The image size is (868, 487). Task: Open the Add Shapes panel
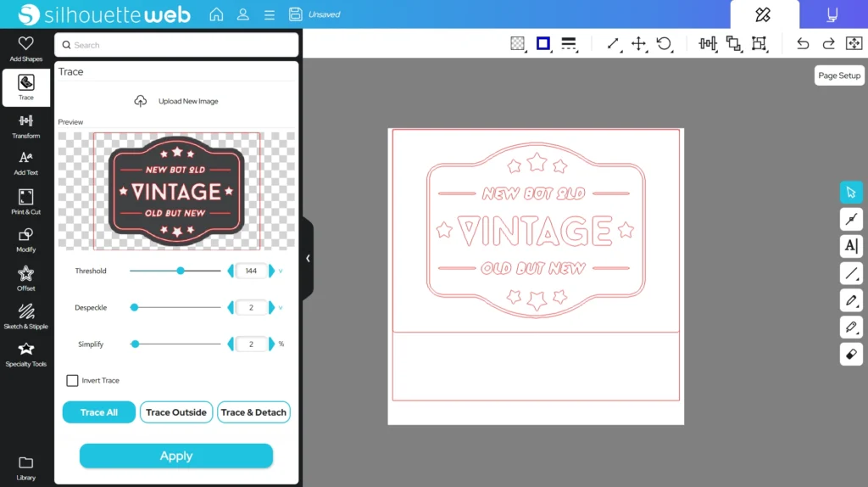25,48
